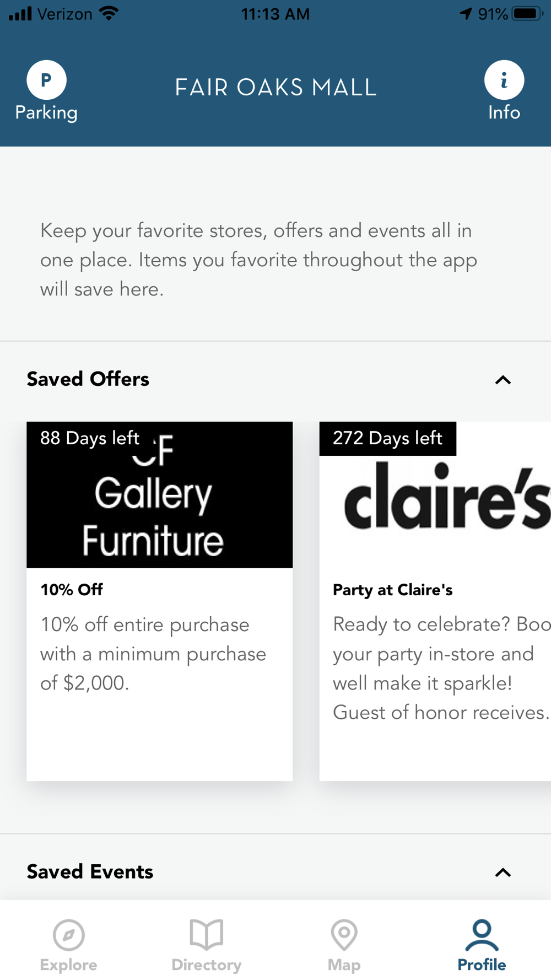The height and width of the screenshot is (980, 551).
Task: Tap the 272 Days left badge
Action: pos(388,438)
